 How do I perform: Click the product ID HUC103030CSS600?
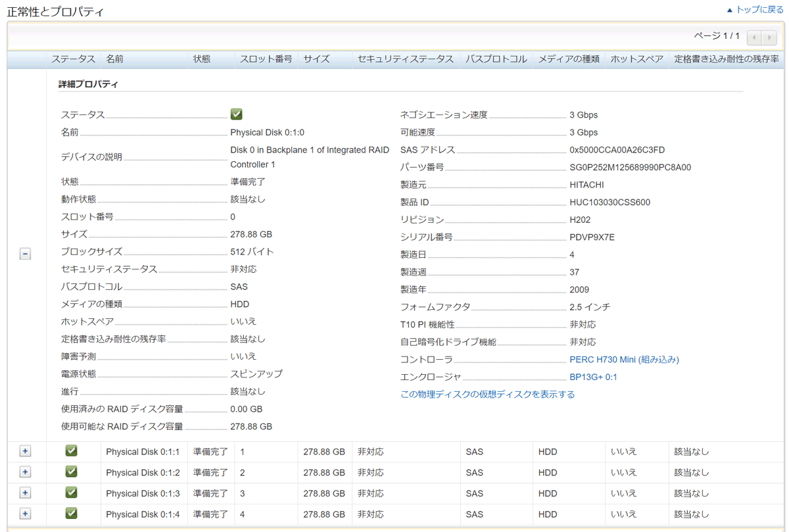click(x=610, y=203)
